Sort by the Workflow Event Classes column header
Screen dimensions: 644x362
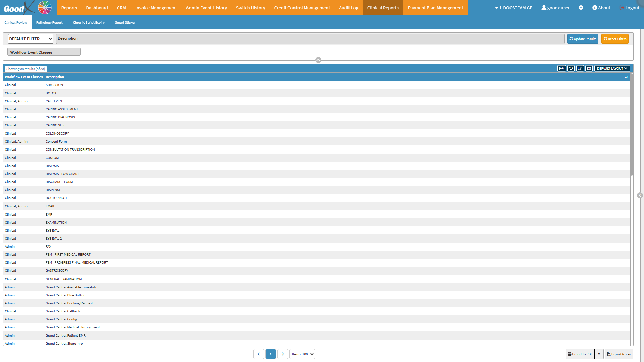[x=23, y=77]
